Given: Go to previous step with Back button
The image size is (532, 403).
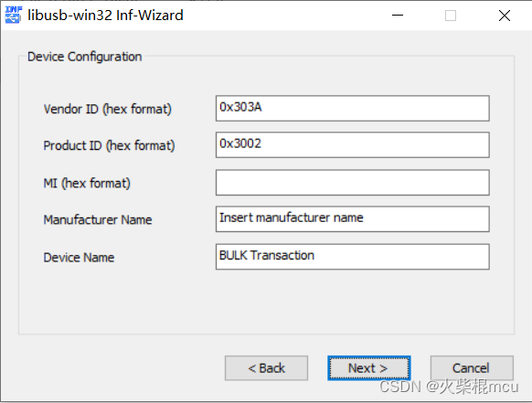Looking at the screenshot, I should pyautogui.click(x=266, y=368).
